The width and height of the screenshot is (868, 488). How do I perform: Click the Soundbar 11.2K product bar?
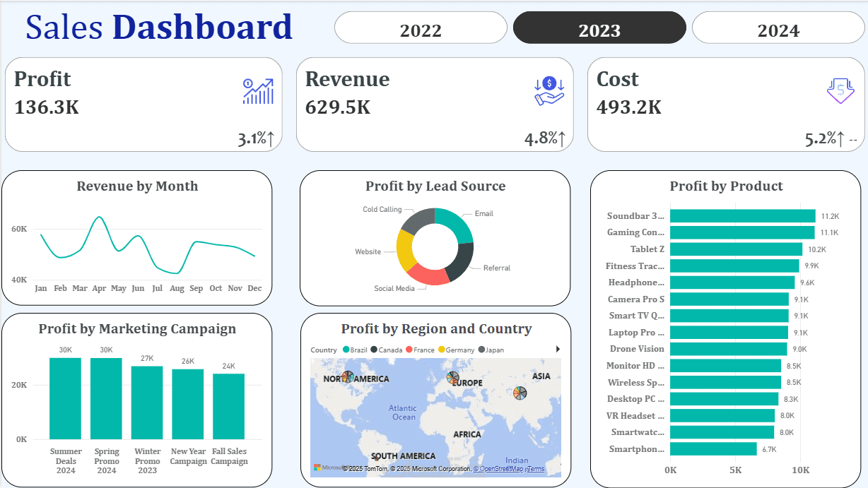(743, 216)
